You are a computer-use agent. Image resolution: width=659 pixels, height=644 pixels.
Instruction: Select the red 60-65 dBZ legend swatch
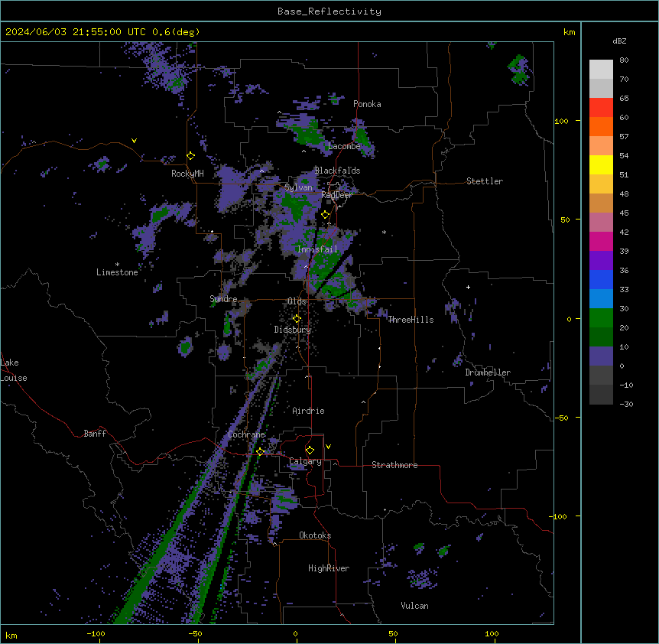(601, 108)
